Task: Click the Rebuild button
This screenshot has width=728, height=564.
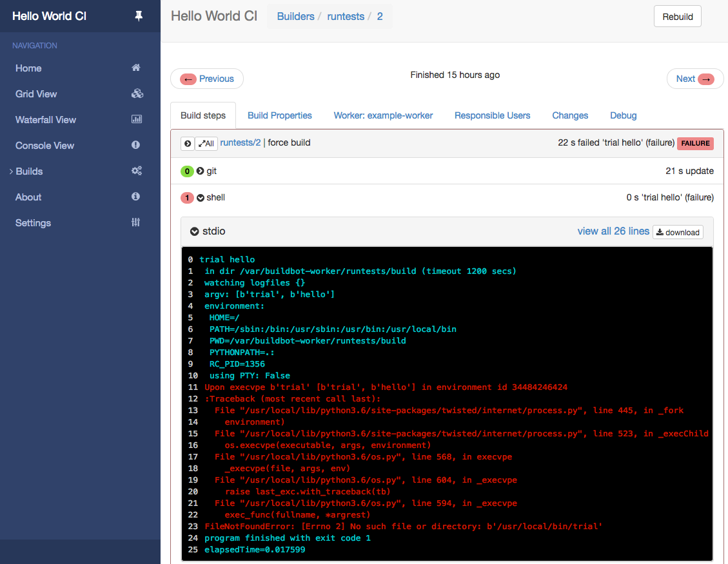Action: pos(677,15)
